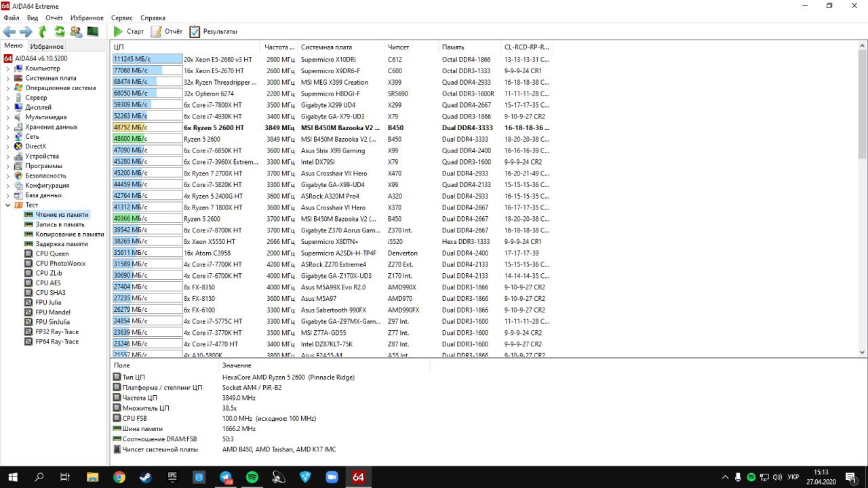Open the users icon in the toolbar
868x488 pixels.
coord(76,31)
